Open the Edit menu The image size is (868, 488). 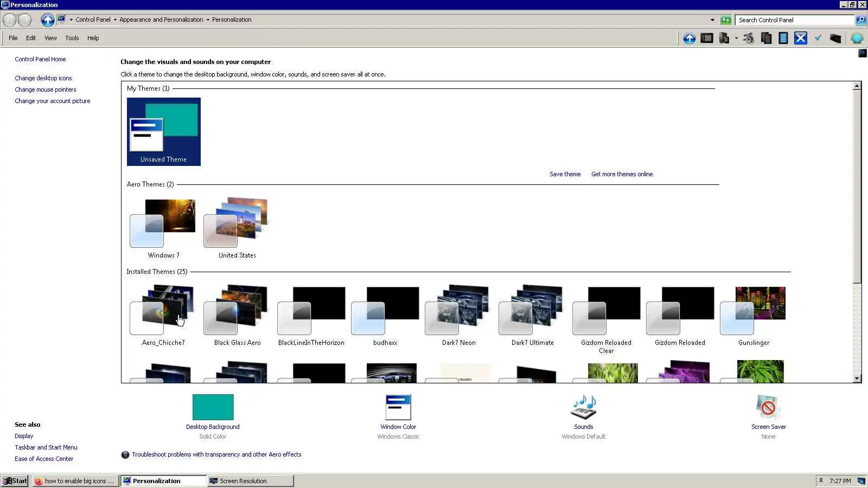click(31, 38)
